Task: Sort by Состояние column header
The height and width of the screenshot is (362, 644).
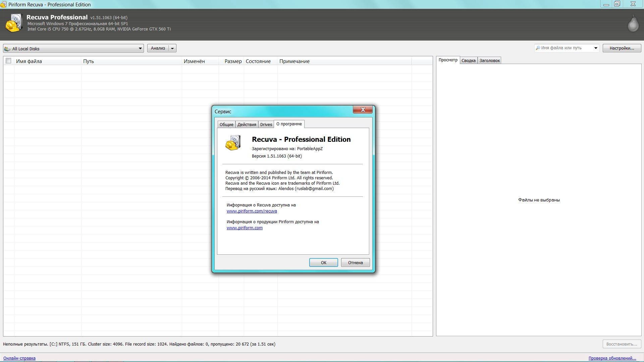Action: point(261,61)
